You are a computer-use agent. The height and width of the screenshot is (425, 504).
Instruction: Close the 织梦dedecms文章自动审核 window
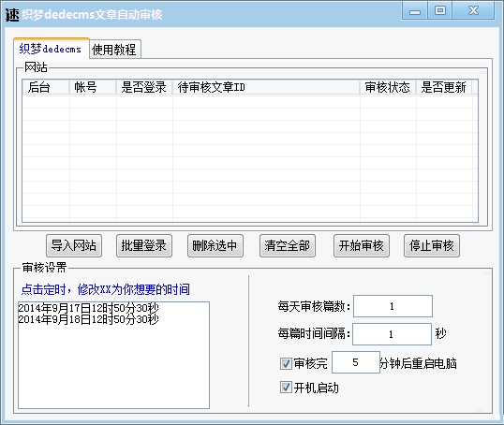(x=473, y=11)
